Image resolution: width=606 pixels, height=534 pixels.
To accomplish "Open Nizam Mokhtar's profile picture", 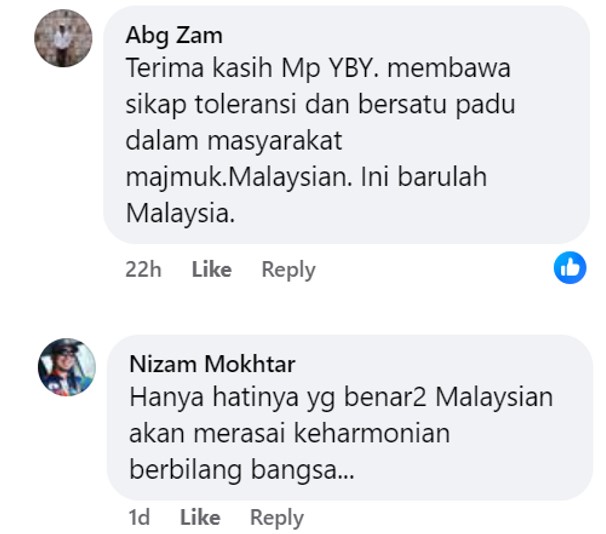I will 67,367.
